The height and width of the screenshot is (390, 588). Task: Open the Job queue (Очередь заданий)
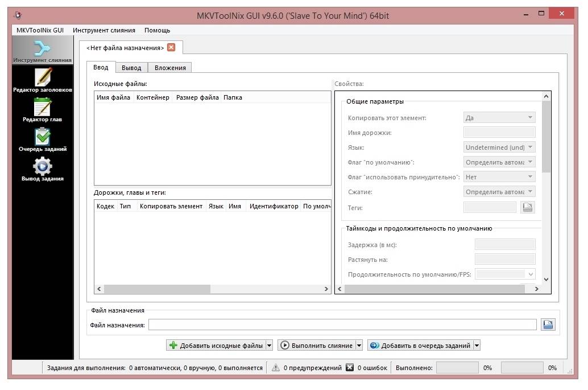(x=43, y=139)
